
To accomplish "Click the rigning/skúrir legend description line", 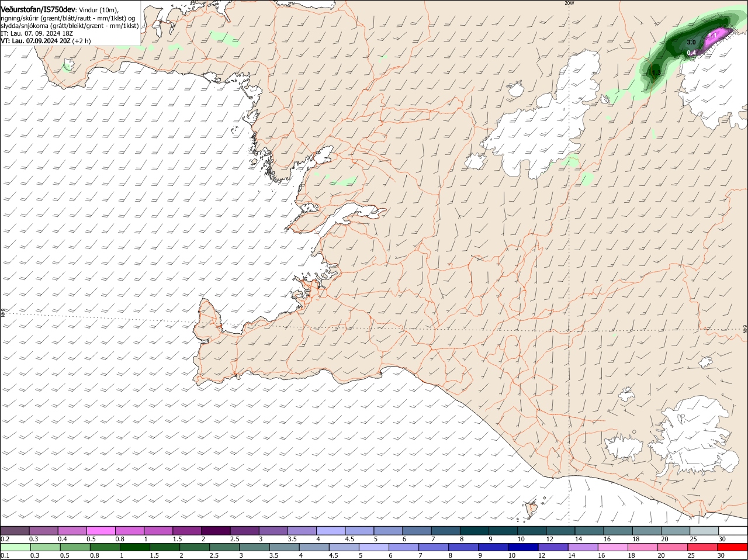I will [x=68, y=18].
